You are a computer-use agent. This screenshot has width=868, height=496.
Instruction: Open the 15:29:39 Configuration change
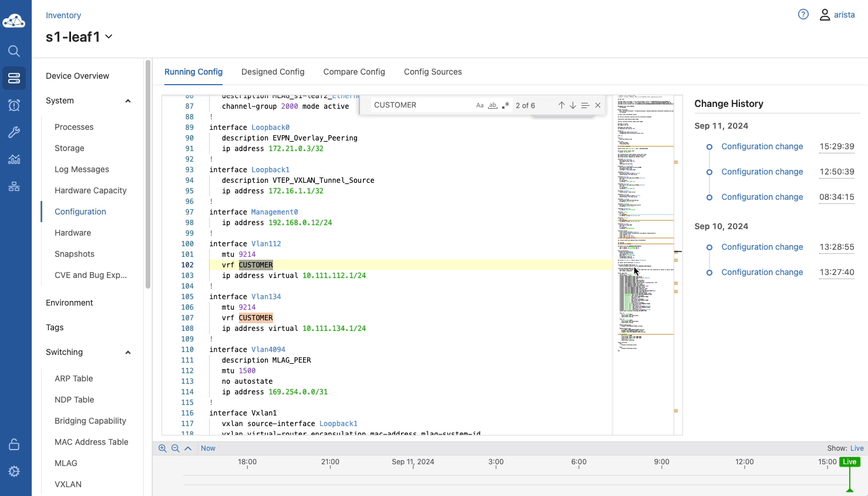click(762, 146)
